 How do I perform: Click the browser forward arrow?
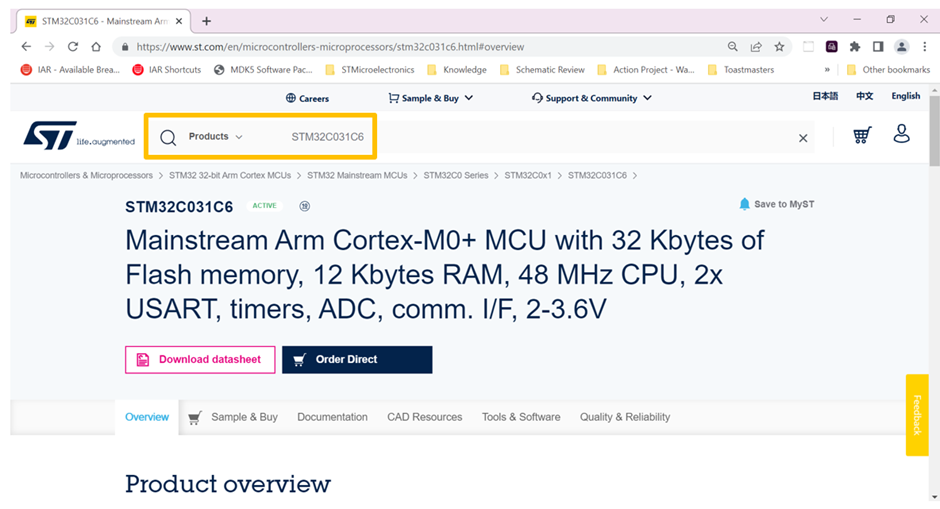(x=49, y=47)
